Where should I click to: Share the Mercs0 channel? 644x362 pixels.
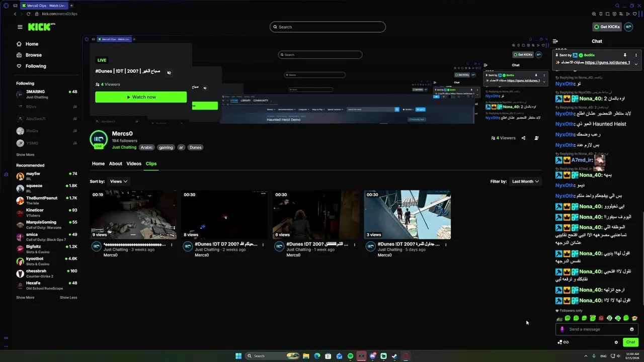(523, 138)
